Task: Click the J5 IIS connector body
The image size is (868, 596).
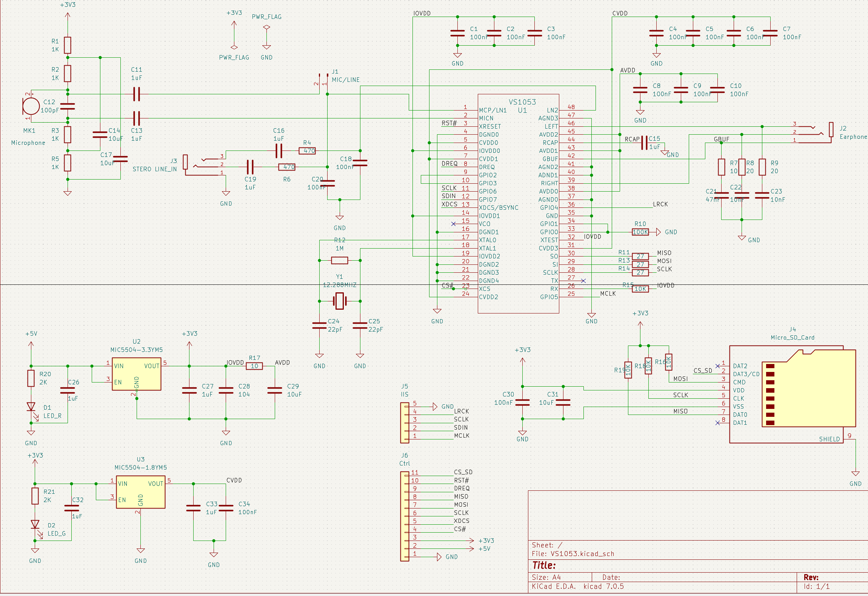Action: click(405, 423)
